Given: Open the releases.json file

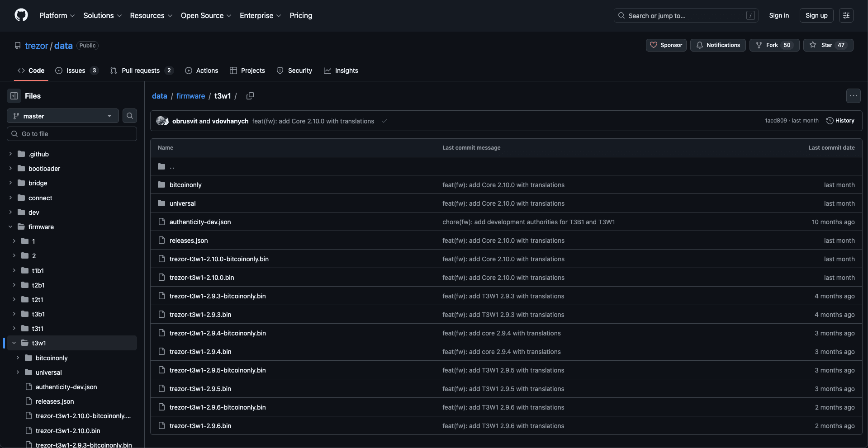Looking at the screenshot, I should [189, 240].
